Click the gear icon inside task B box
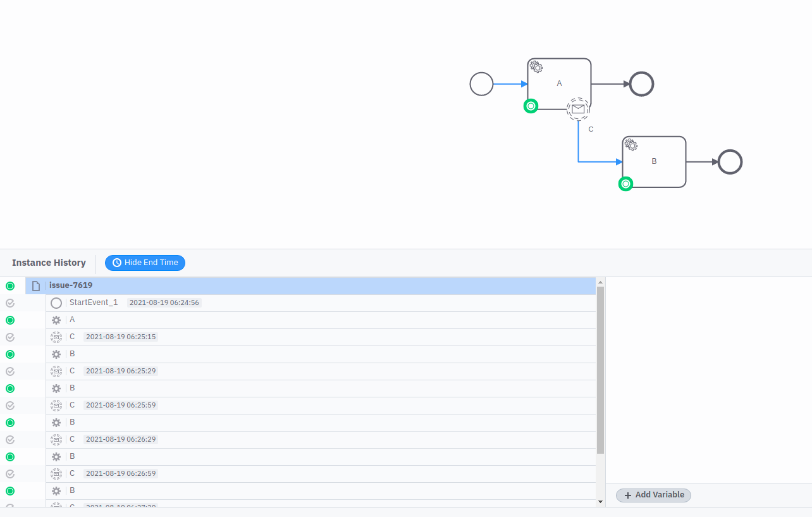Screen dimensions: 812x517 631,145
